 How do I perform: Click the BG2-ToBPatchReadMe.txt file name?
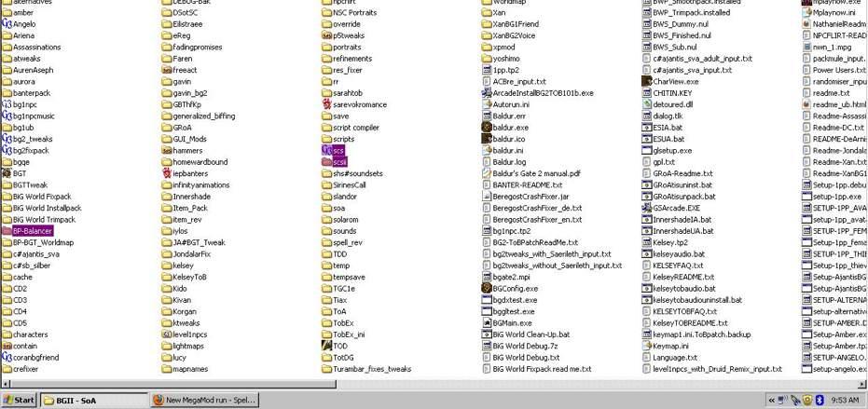pos(535,242)
